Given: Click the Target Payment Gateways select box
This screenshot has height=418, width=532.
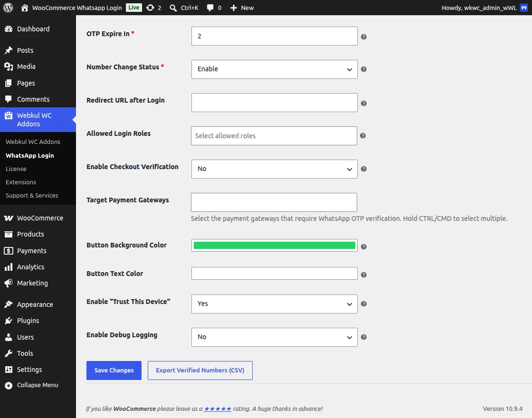Looking at the screenshot, I should [x=274, y=202].
